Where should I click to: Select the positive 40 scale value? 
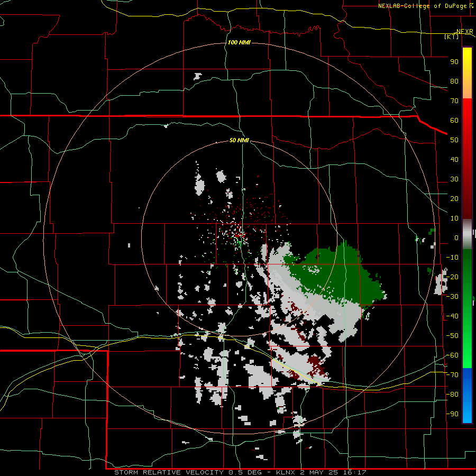454,159
